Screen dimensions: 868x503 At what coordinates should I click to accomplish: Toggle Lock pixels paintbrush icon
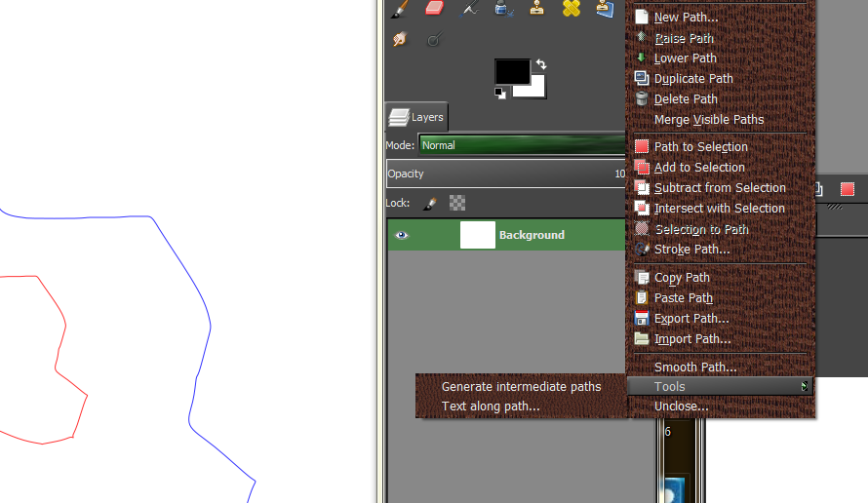click(x=429, y=204)
